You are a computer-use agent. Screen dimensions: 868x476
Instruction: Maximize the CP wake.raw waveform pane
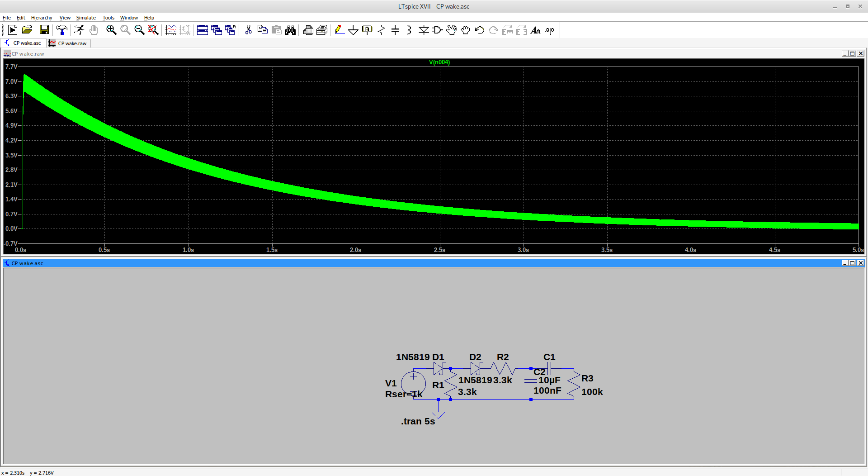(x=852, y=54)
